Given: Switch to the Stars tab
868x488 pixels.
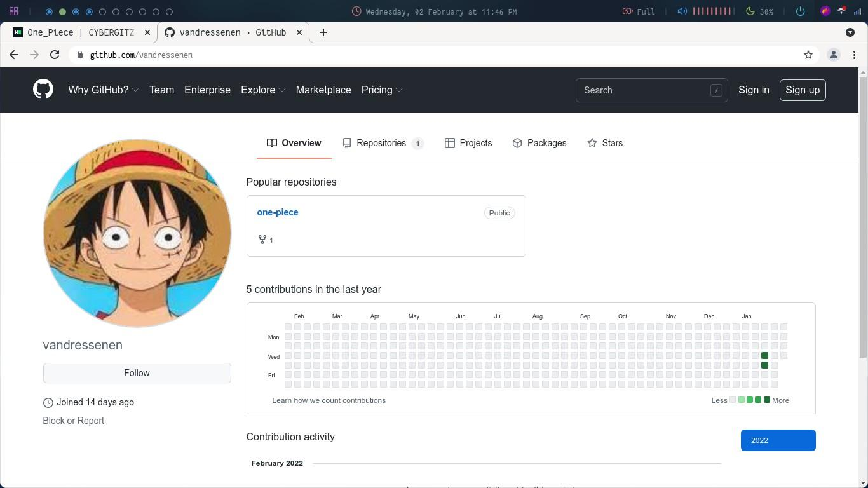Looking at the screenshot, I should 605,143.
